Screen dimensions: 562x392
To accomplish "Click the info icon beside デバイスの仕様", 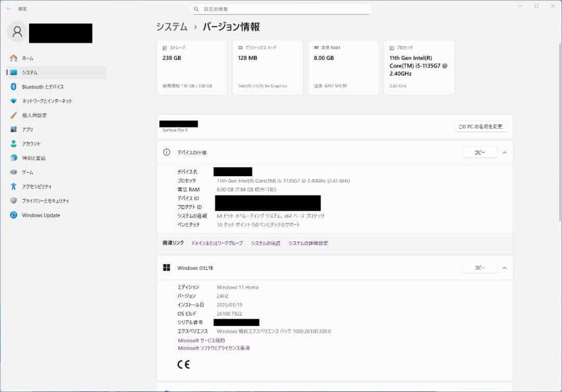I will tap(167, 152).
